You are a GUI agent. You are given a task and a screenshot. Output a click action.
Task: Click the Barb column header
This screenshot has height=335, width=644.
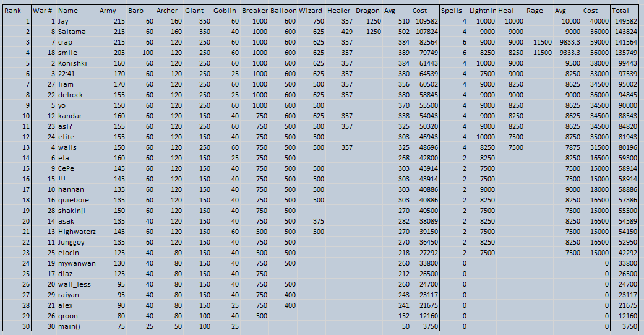click(x=135, y=11)
